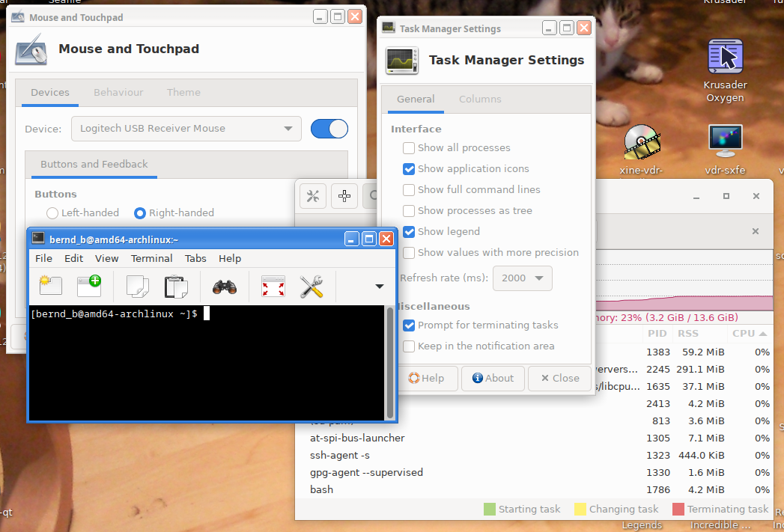Uncheck Prompt for terminating tasks

[x=409, y=325]
